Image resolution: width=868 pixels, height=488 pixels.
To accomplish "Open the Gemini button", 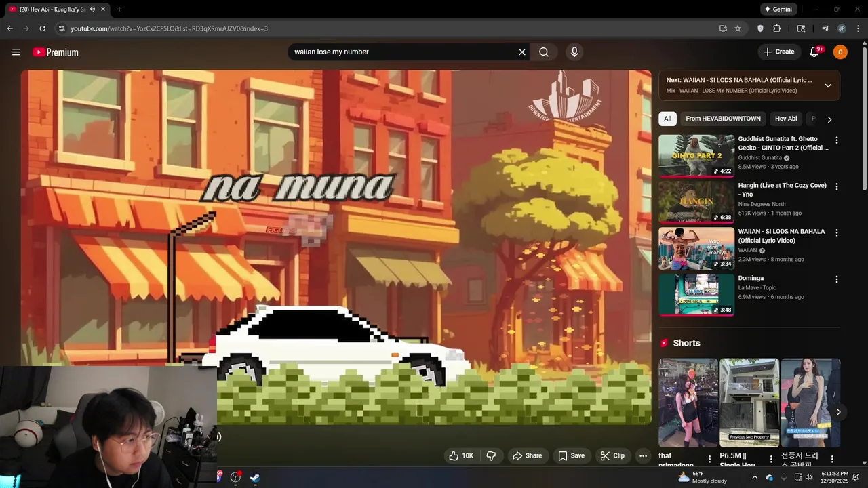I will pos(778,9).
